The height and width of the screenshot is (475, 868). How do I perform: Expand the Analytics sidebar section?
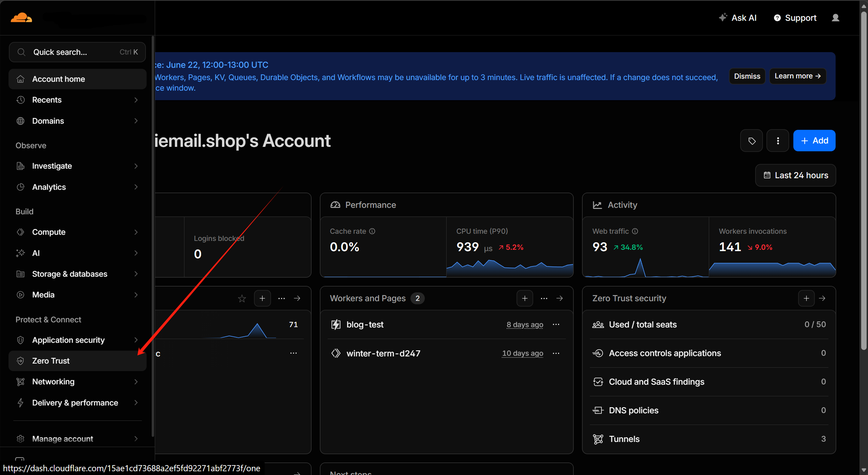click(x=77, y=187)
